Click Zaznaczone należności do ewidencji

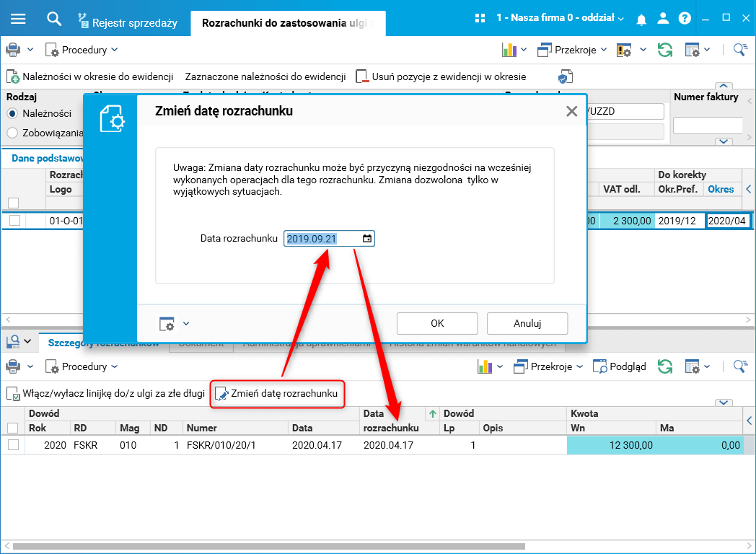point(265,76)
